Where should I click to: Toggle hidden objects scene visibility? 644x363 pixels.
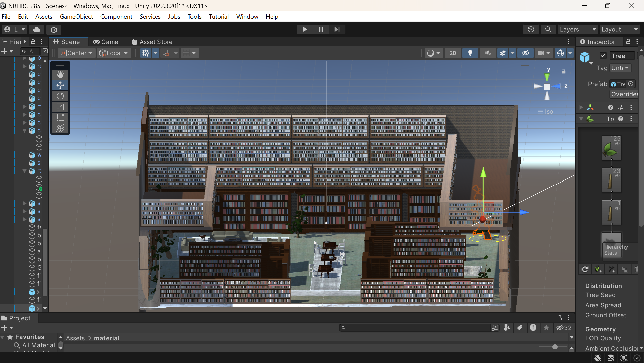[x=526, y=53]
